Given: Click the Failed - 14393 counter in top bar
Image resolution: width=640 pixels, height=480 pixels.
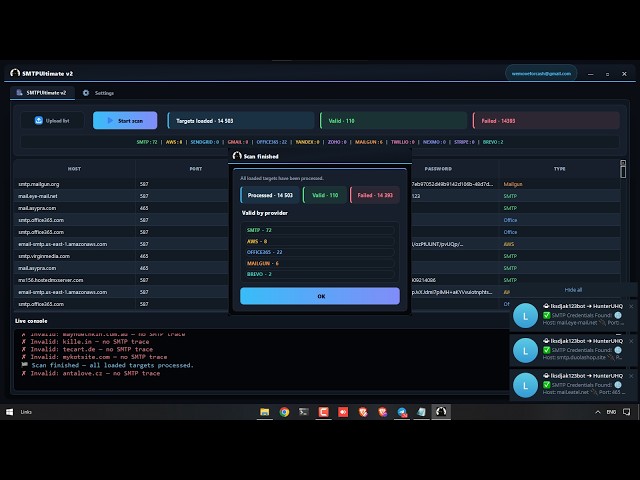Looking at the screenshot, I should [x=546, y=120].
